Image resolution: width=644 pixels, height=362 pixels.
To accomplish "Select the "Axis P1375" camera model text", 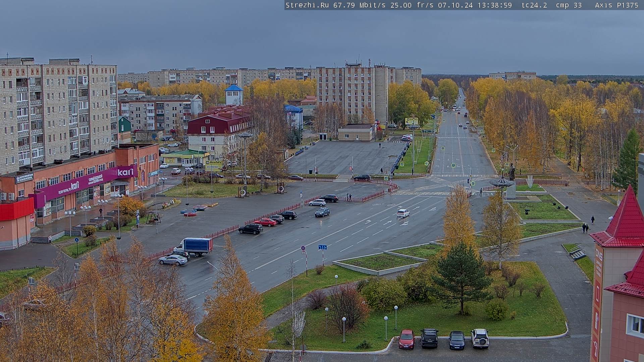I will coord(617,5).
